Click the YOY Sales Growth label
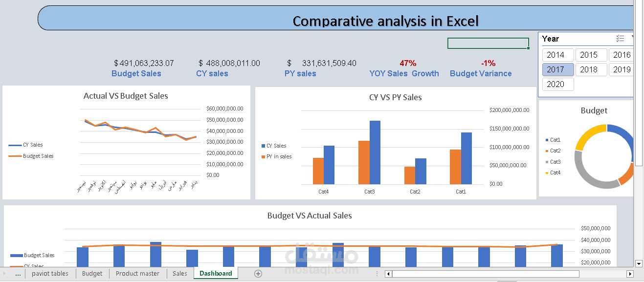Screen dimensions: 644x282 404,74
